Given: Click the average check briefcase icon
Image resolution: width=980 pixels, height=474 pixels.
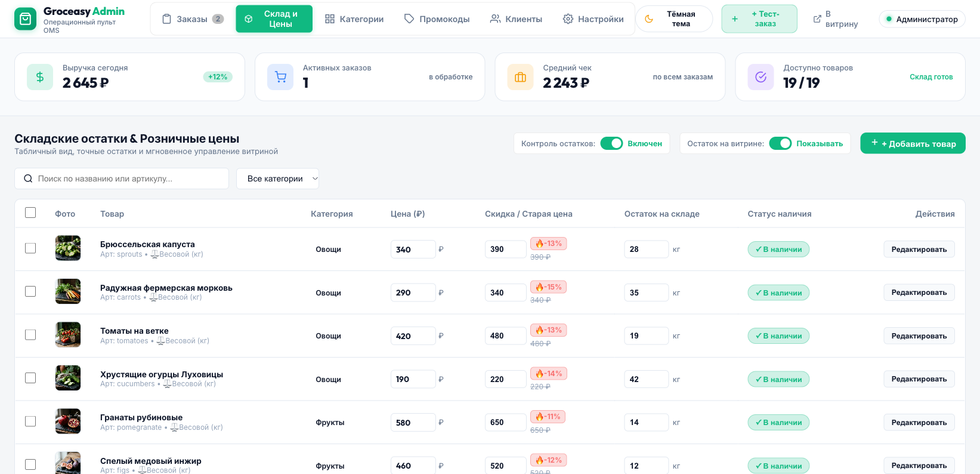Looking at the screenshot, I should [520, 77].
